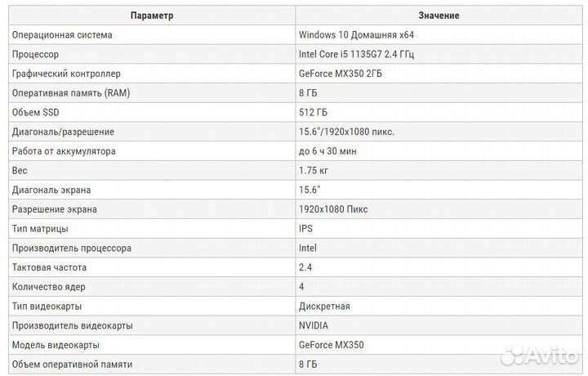Viewport: 588px width, 376px height.
Task: Select the '2.4' clock frequency value
Action: coord(305,267)
